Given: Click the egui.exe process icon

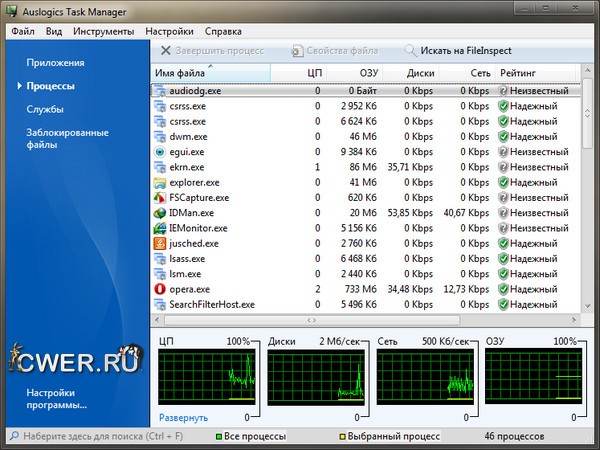Looking at the screenshot, I should click(x=161, y=152).
